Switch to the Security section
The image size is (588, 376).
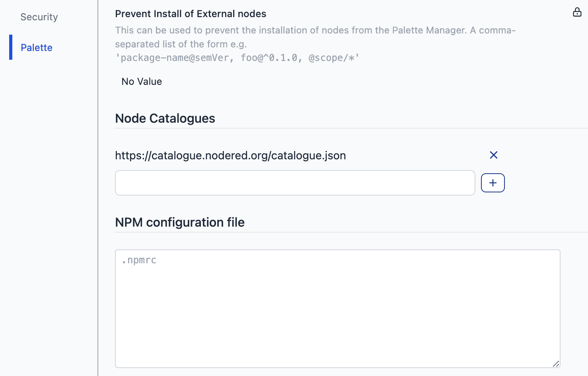click(x=39, y=17)
